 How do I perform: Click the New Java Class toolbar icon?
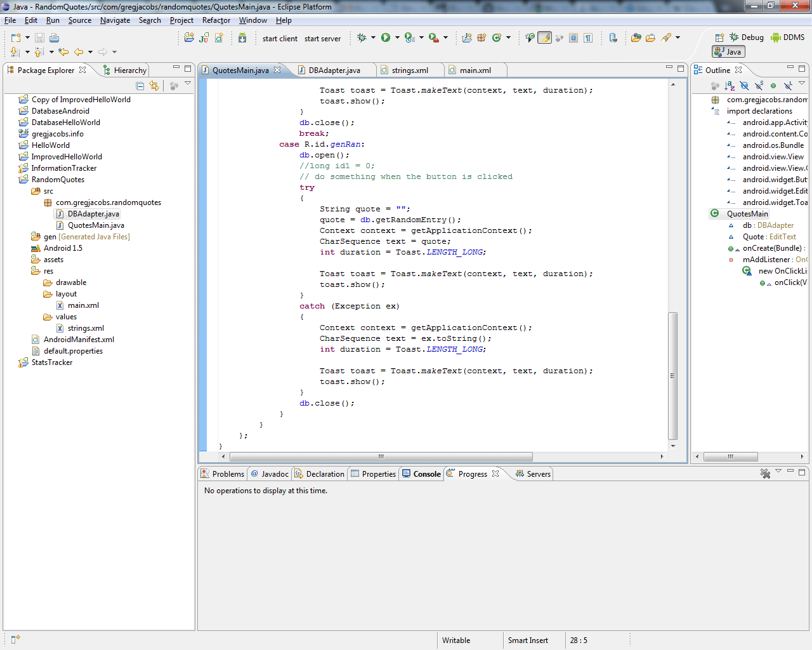coord(218,37)
